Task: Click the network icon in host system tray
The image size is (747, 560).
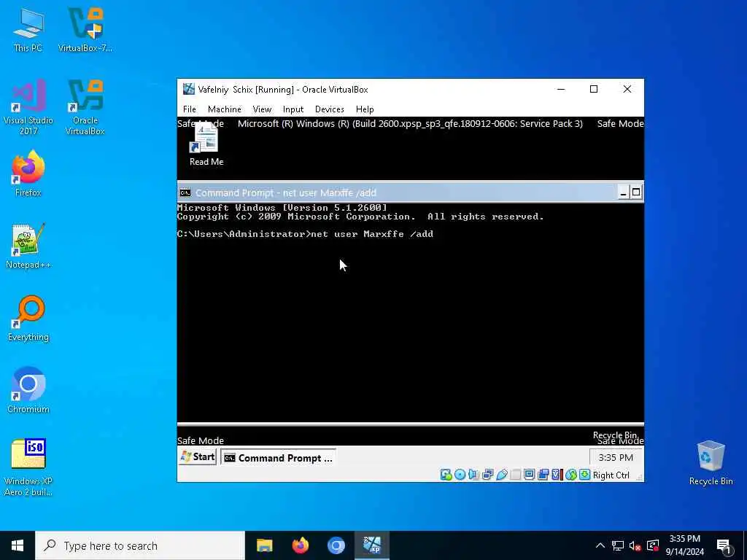Action: [618, 545]
